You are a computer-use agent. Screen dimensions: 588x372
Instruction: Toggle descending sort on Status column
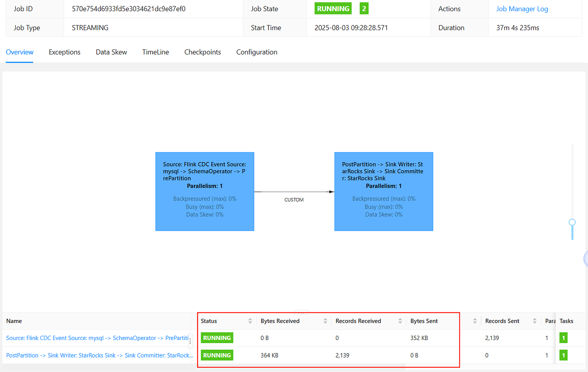coord(251,323)
